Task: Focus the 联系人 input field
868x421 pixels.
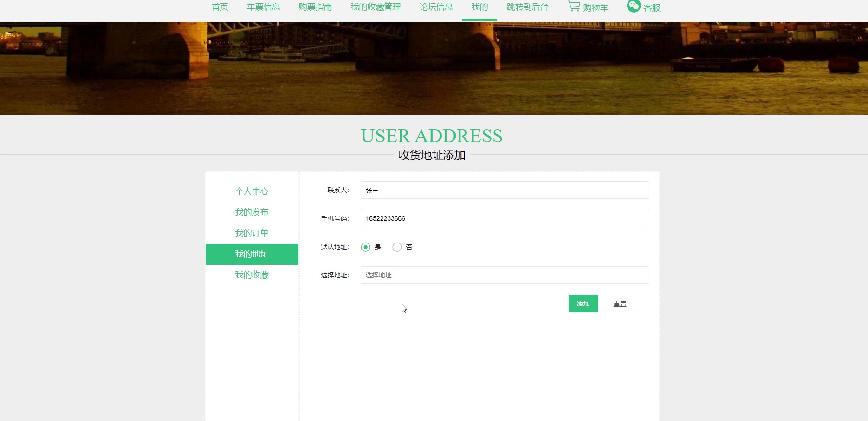Action: [x=505, y=190]
